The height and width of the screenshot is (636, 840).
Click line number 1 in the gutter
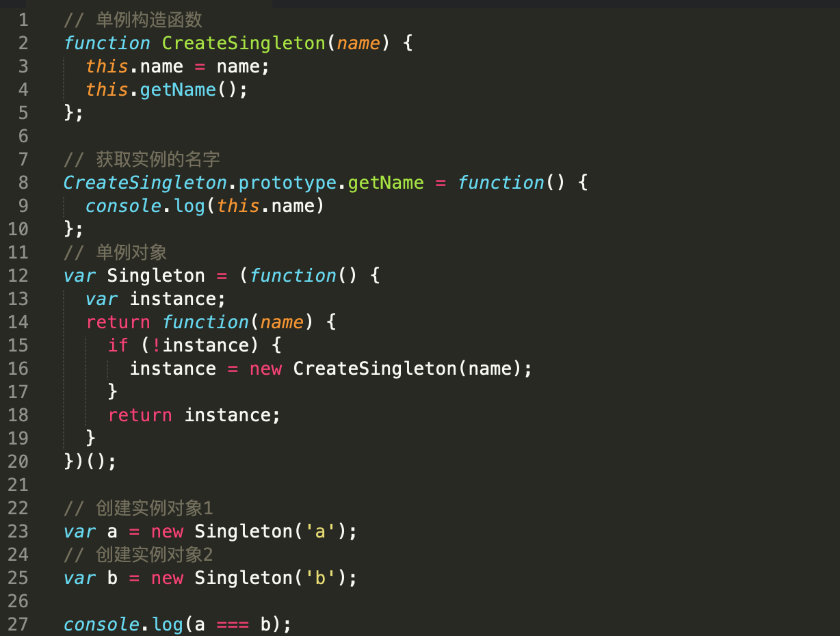(23, 19)
